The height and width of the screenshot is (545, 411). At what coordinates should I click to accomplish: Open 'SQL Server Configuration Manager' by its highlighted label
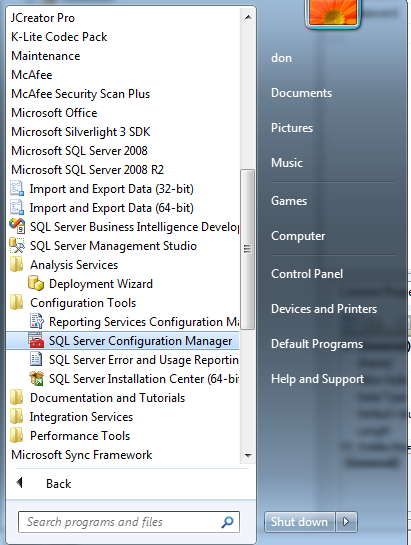[140, 341]
